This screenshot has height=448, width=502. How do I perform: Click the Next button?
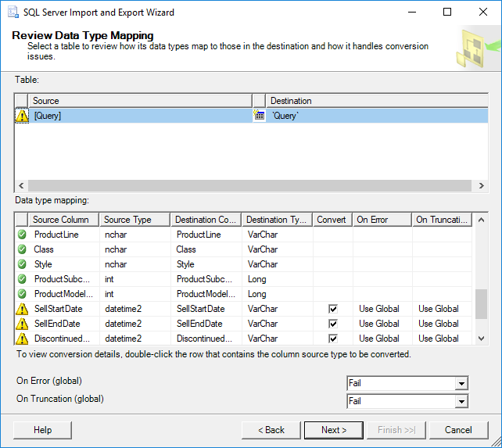(x=334, y=430)
